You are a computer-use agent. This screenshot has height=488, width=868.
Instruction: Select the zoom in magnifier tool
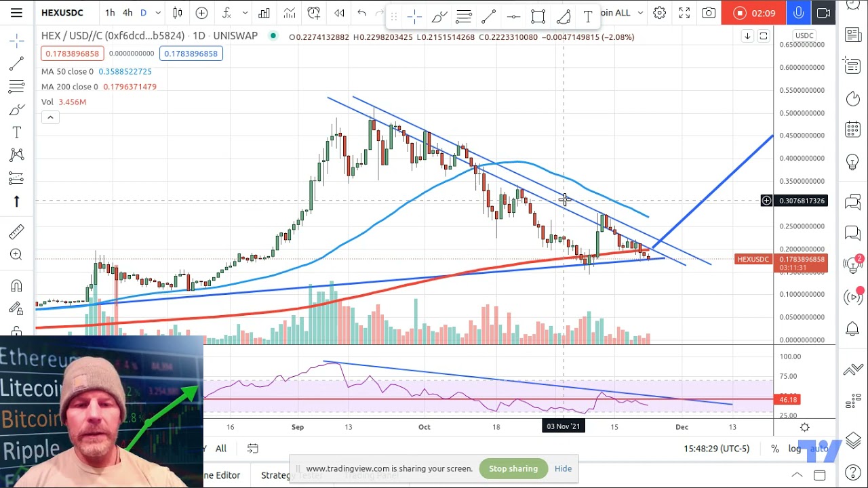[x=16, y=255]
